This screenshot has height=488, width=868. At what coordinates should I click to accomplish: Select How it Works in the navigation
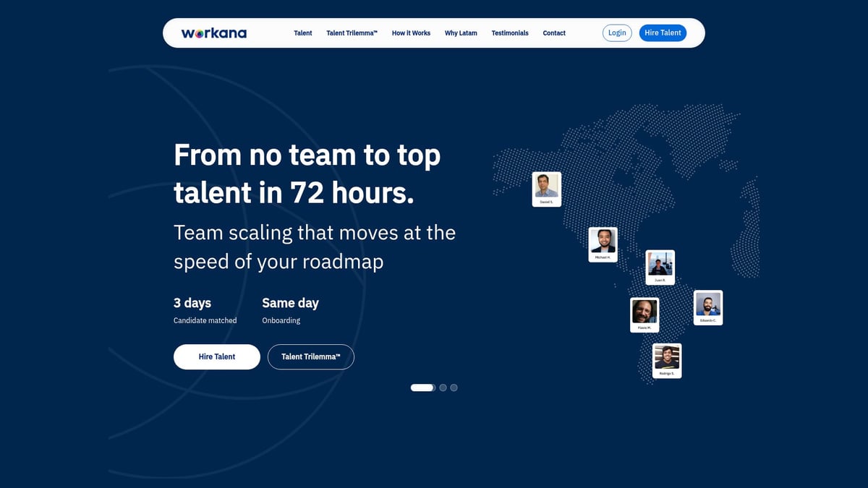pos(411,33)
